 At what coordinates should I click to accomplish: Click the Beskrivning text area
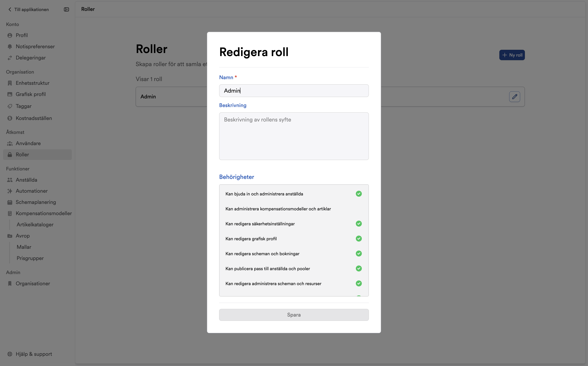(294, 136)
